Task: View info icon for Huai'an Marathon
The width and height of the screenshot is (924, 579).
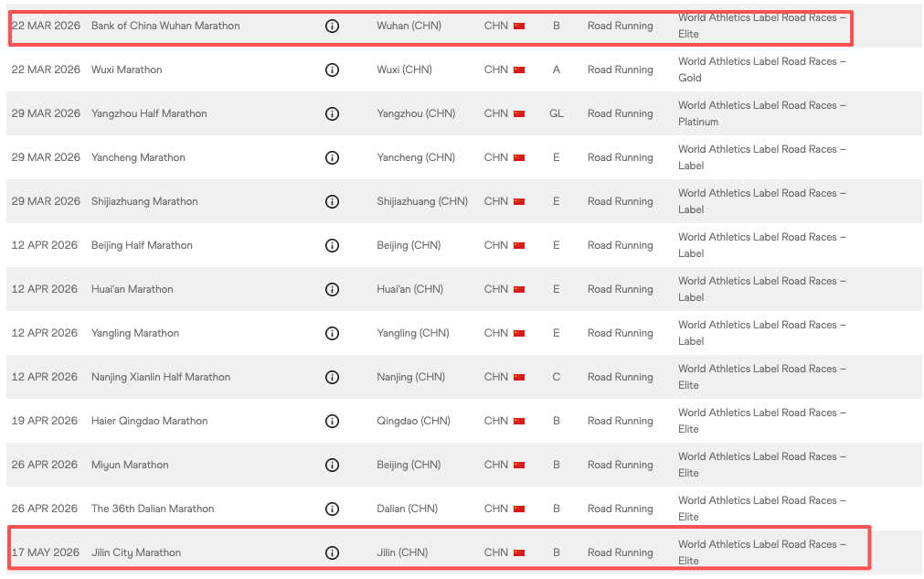Action: [332, 289]
